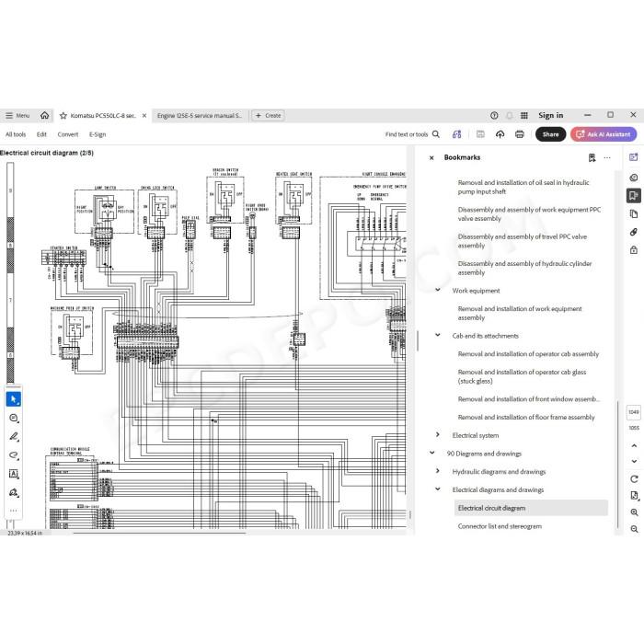Image resolution: width=644 pixels, height=644 pixels.
Task: Collapse Cab and its attachments bookmark
Action: (438, 335)
